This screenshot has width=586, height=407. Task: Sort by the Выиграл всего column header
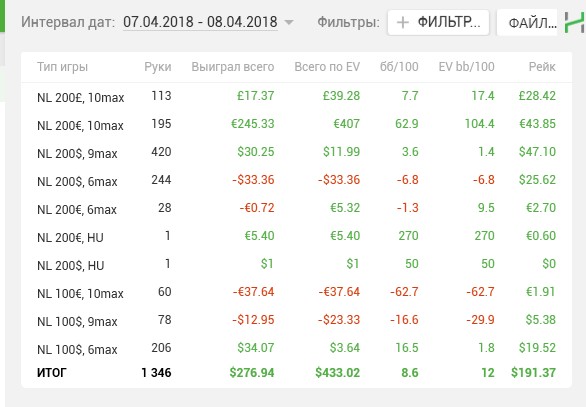(x=233, y=67)
